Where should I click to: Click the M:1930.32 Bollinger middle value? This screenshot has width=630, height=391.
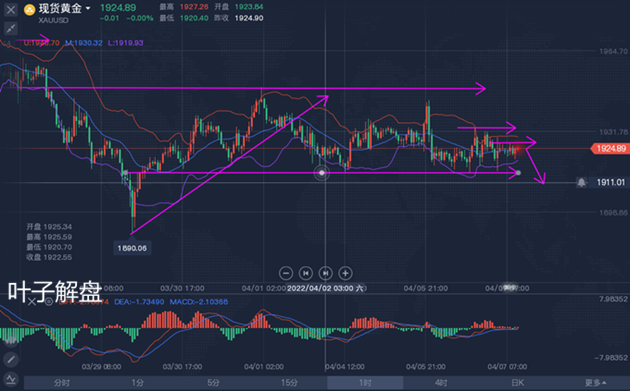point(84,43)
